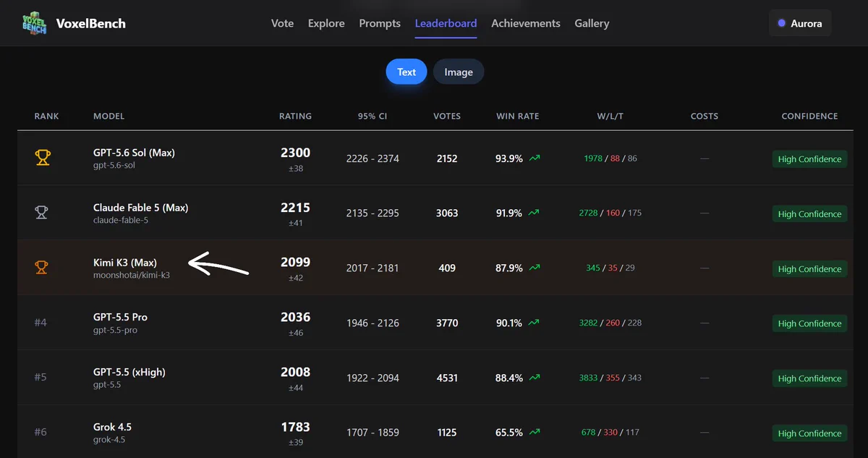Select the Text leaderboard toggle
This screenshot has height=458, width=868.
407,72
